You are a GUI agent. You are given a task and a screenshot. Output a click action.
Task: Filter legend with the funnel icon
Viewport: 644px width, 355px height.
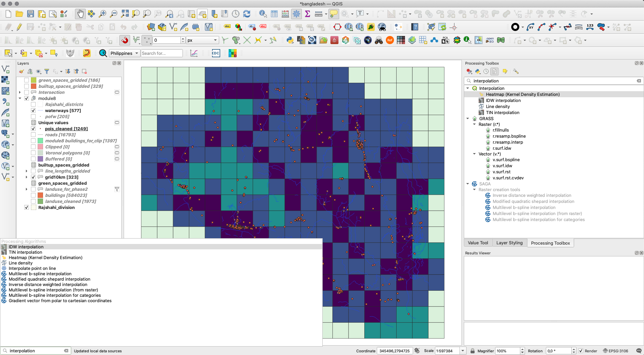[x=47, y=71]
